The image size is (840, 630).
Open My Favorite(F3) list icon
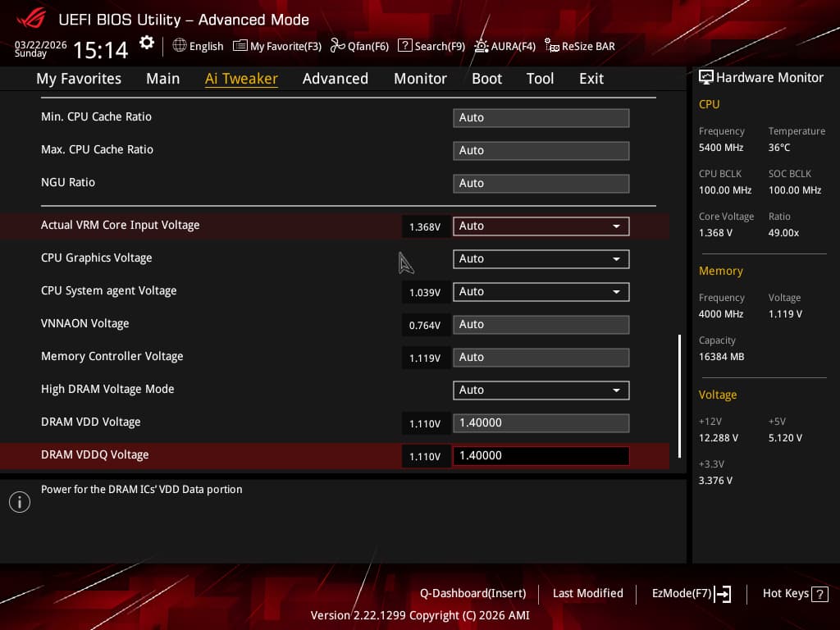click(x=240, y=46)
